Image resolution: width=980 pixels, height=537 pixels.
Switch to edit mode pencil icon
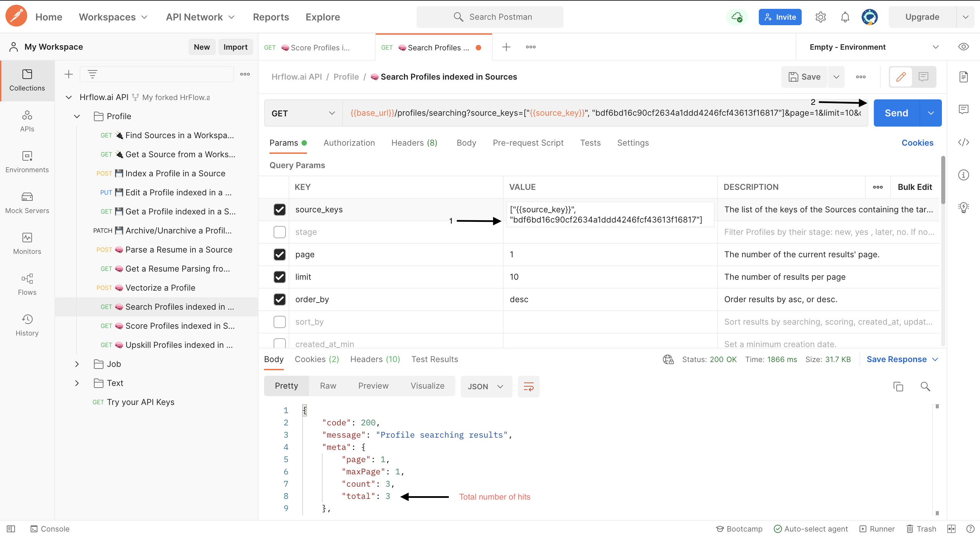click(x=901, y=77)
